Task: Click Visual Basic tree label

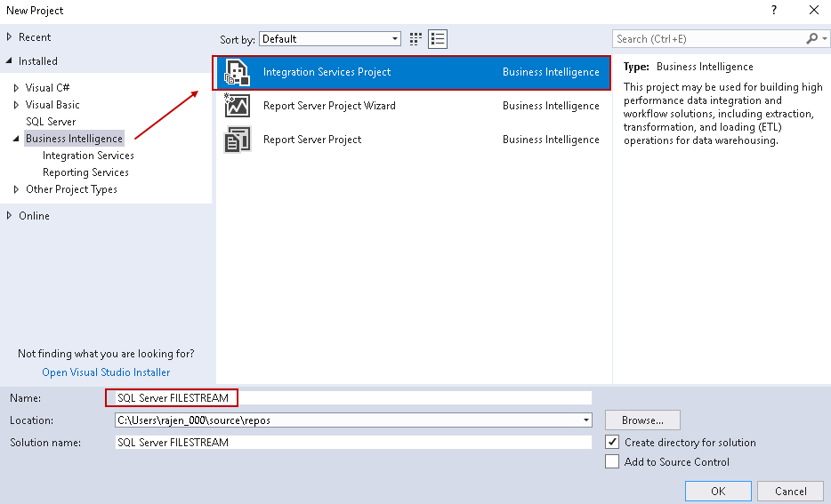Action: 52,105
